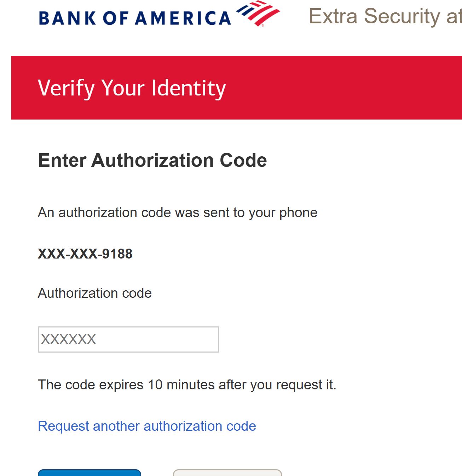
Task: Click the word "BANK" in the logo
Action: pyautogui.click(x=67, y=18)
